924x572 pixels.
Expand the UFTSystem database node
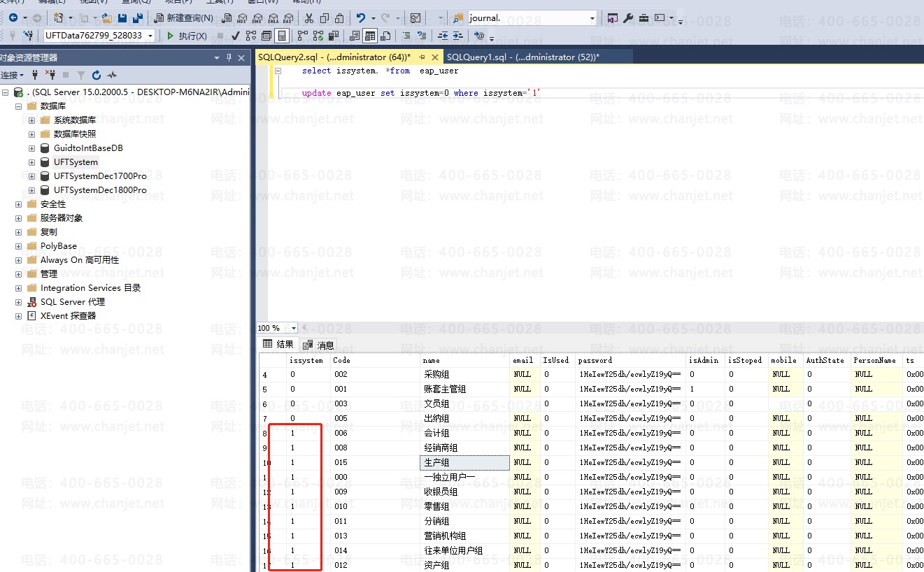[x=31, y=162]
